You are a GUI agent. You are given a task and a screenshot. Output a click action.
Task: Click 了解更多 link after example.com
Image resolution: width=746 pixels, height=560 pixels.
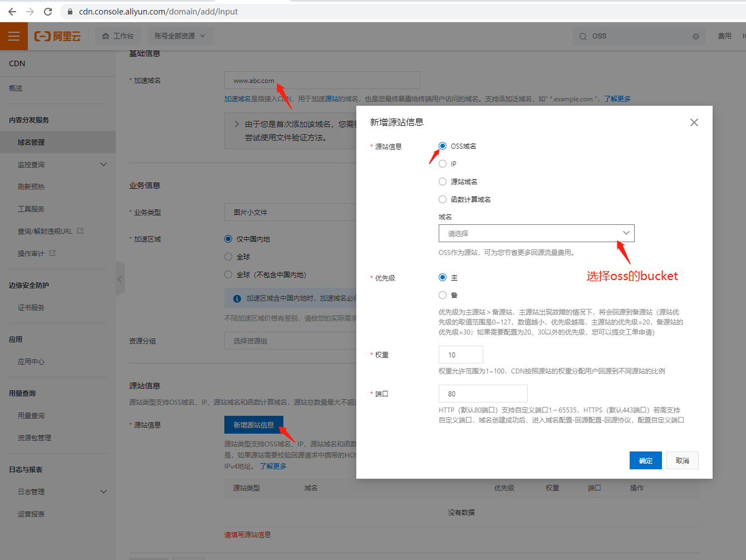tap(617, 99)
